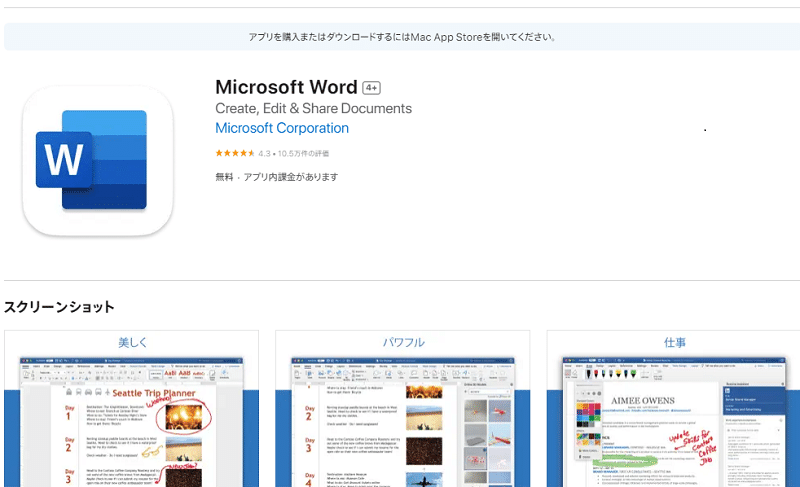800x487 pixels.
Task: Click the 4.3 • 10.5万件の評価 rating text
Action: pos(293,153)
